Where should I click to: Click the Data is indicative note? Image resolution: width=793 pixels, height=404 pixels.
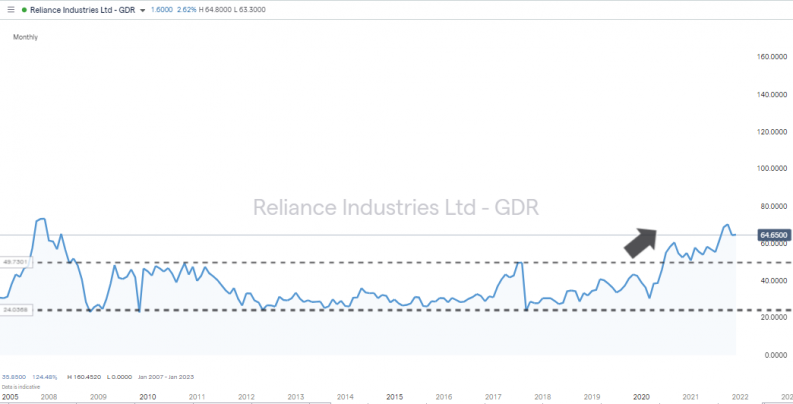click(20, 387)
